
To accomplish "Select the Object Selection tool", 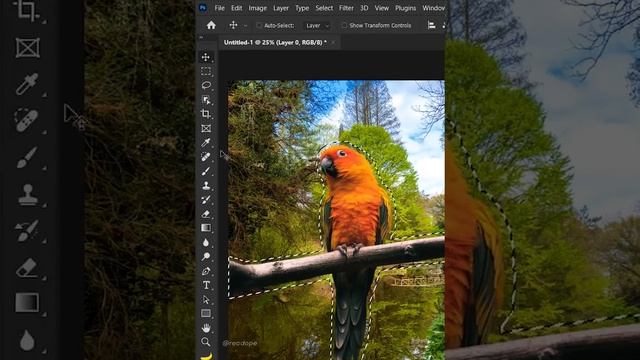I will (206, 100).
